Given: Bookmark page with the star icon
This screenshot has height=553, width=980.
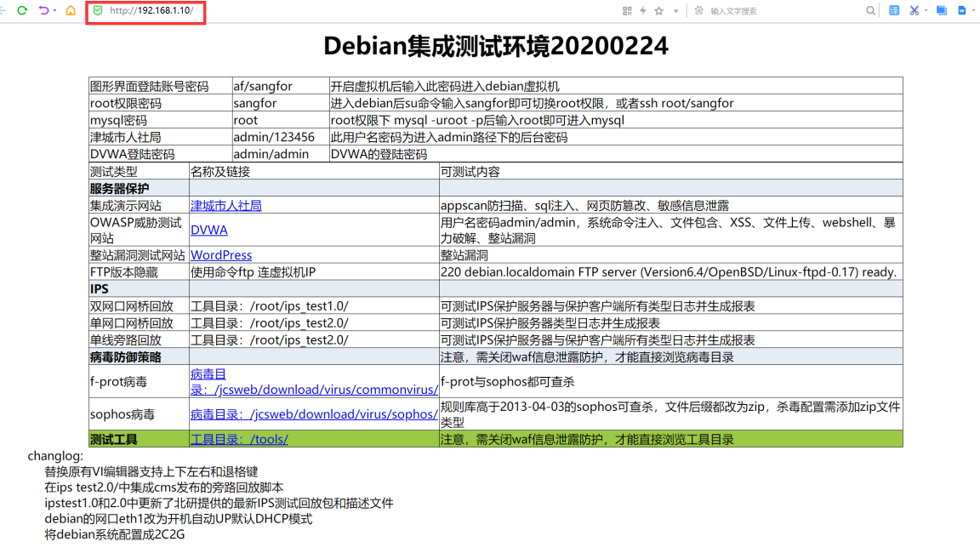Looking at the screenshot, I should [x=658, y=11].
